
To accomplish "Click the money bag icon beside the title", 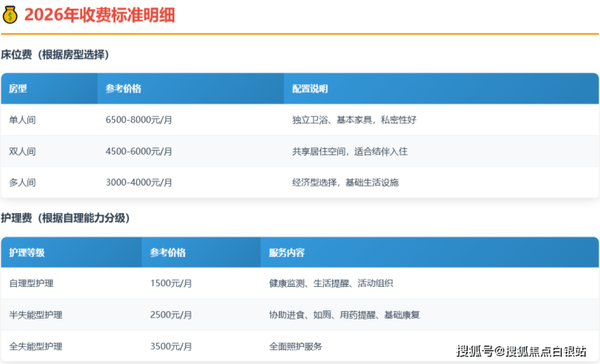I will tap(11, 15).
